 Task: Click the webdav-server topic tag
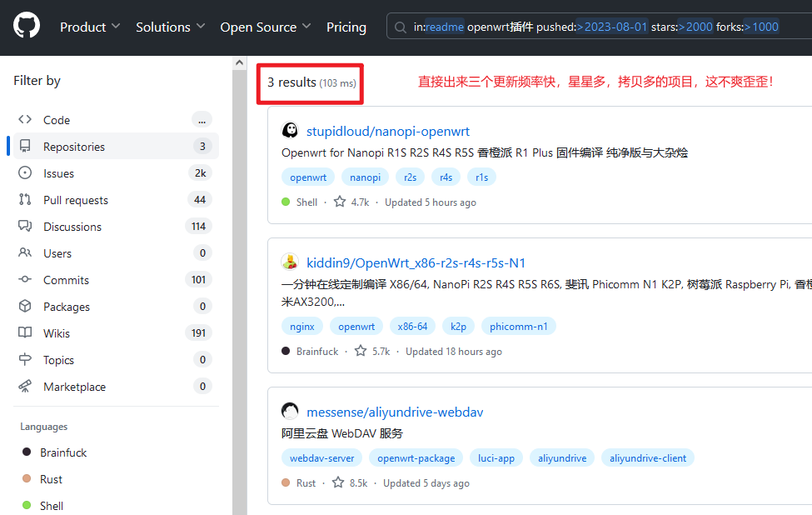(321, 458)
